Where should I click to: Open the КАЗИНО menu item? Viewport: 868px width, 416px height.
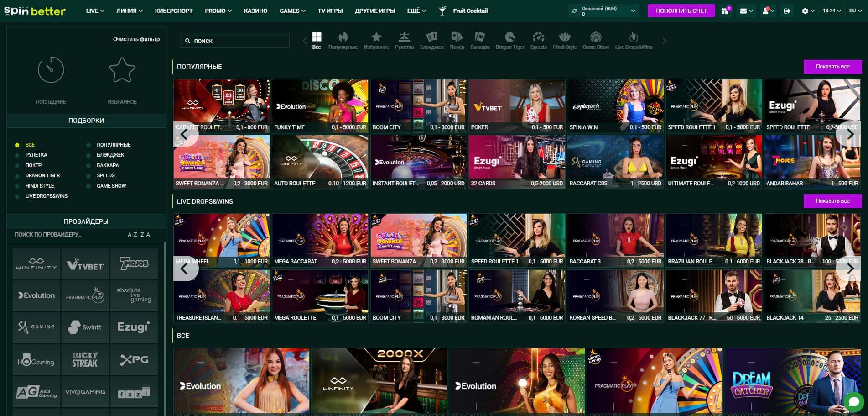click(x=255, y=11)
